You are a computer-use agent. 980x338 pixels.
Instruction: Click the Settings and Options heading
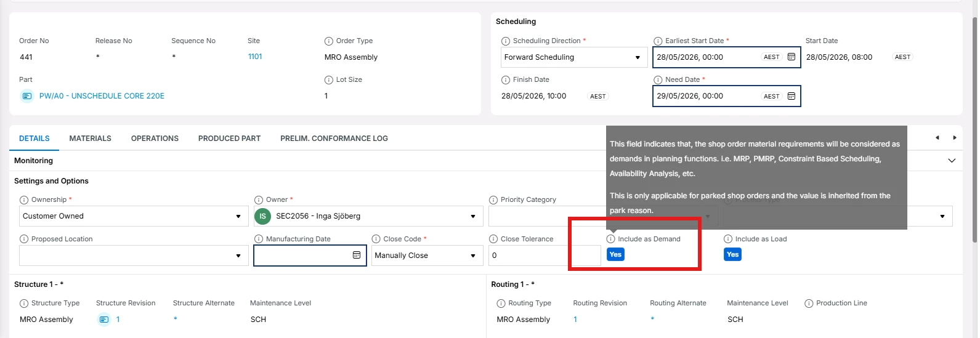point(51,181)
